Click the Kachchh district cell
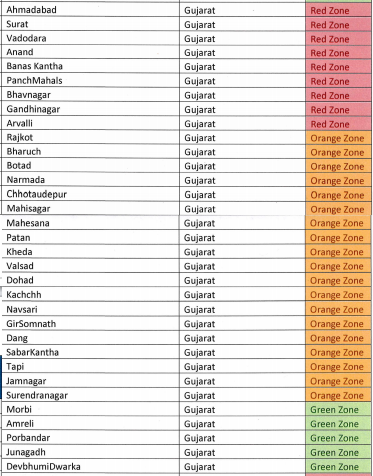This screenshot has height=476, width=373. 90,295
